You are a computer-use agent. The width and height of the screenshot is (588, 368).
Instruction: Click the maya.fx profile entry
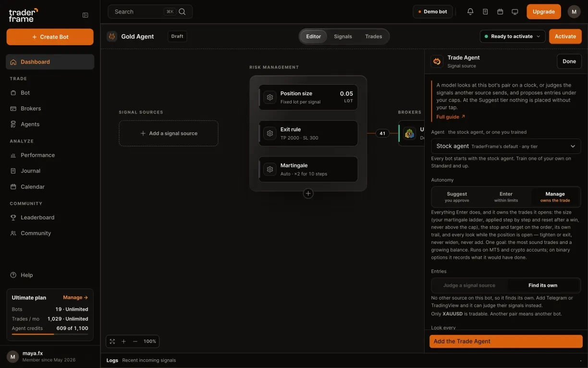[50, 356]
